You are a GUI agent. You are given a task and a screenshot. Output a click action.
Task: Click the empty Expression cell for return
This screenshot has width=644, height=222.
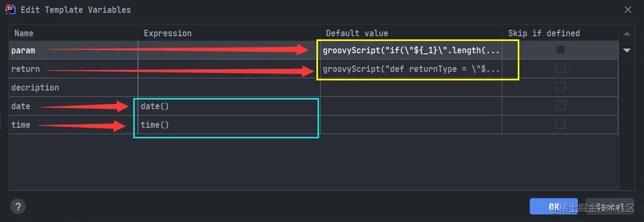pos(229,69)
